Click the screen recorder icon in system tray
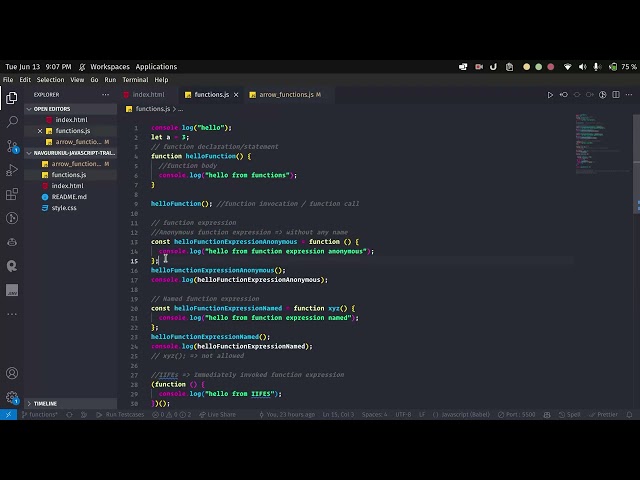This screenshot has height=480, width=640. (479, 67)
